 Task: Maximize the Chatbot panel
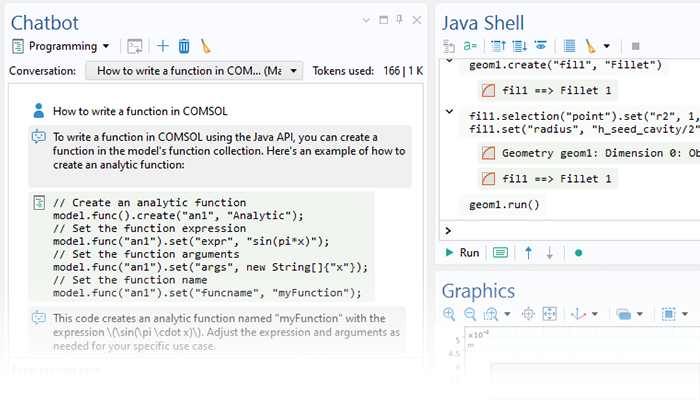(x=383, y=20)
